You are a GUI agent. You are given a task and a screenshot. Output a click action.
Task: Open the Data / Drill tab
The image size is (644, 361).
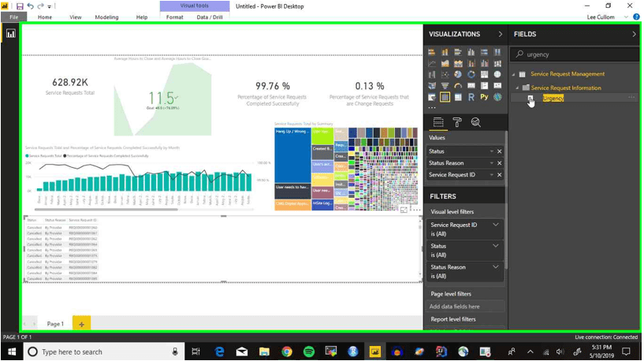(x=210, y=17)
